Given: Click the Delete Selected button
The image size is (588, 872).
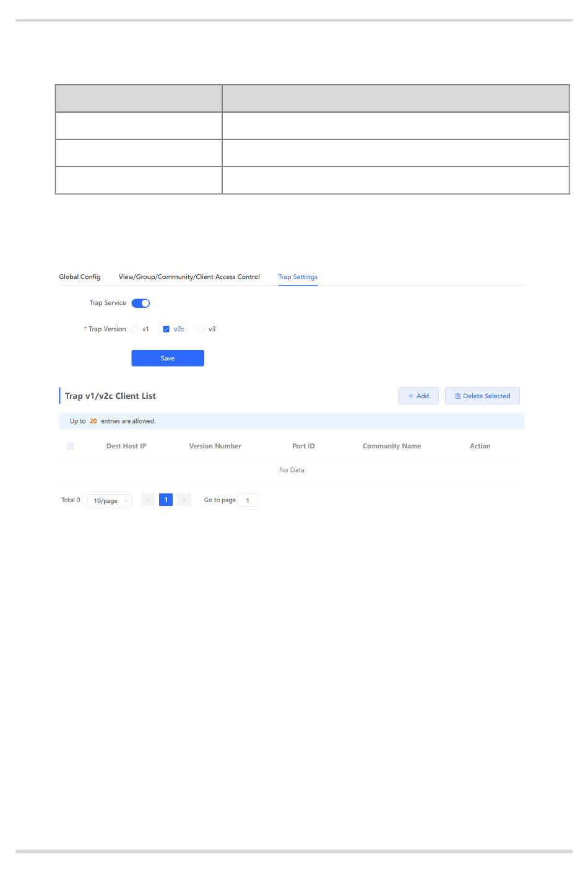Looking at the screenshot, I should pos(482,396).
